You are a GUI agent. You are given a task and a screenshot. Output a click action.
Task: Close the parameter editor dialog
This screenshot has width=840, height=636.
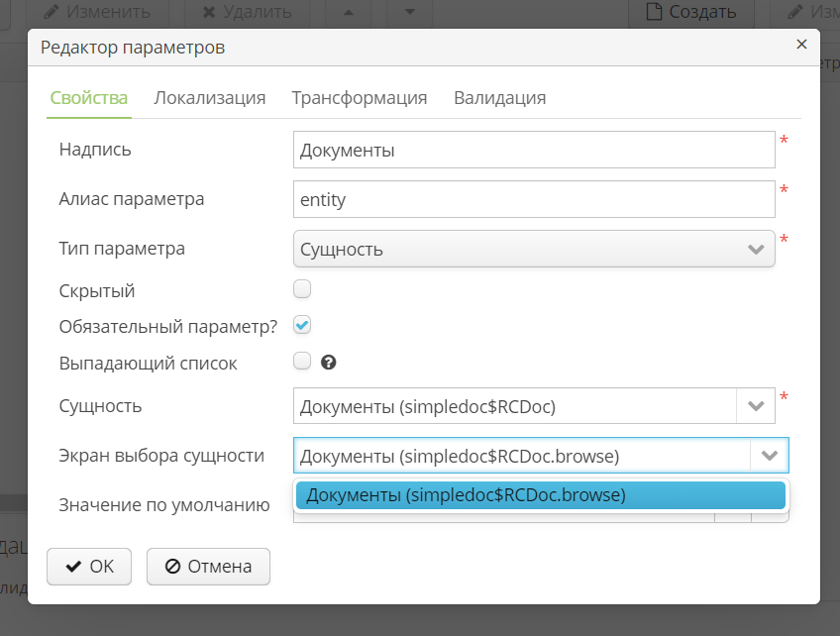pyautogui.click(x=801, y=45)
